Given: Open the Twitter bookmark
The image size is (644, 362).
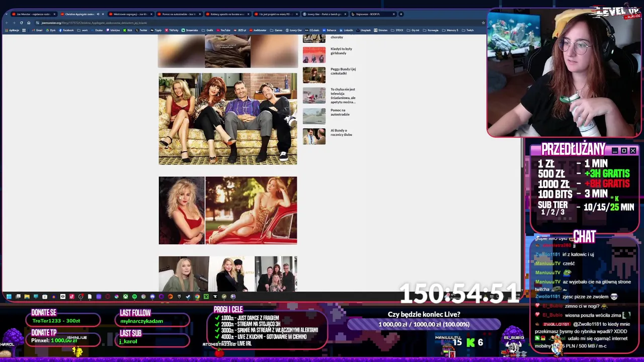Looking at the screenshot, I should click(x=140, y=30).
